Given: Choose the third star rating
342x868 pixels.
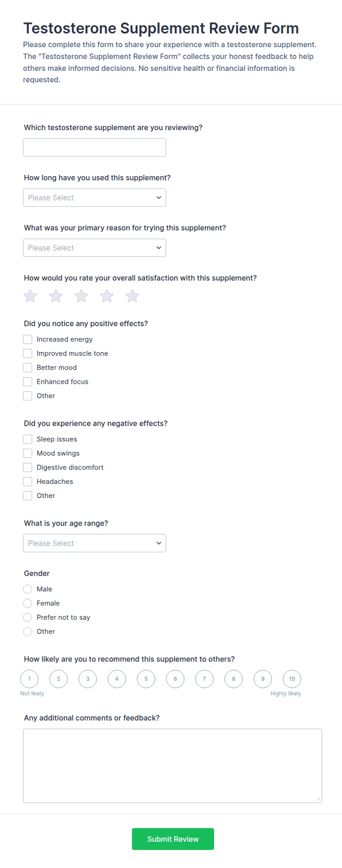Looking at the screenshot, I should tap(81, 296).
